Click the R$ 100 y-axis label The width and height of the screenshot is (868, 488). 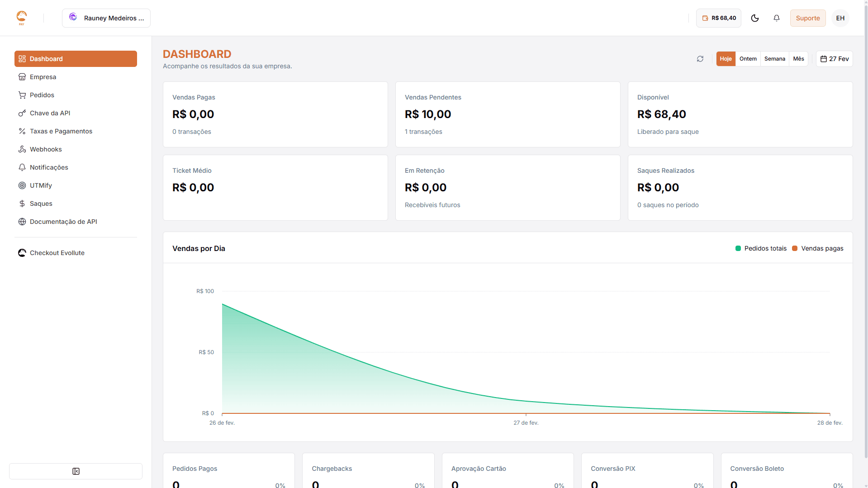tap(205, 291)
